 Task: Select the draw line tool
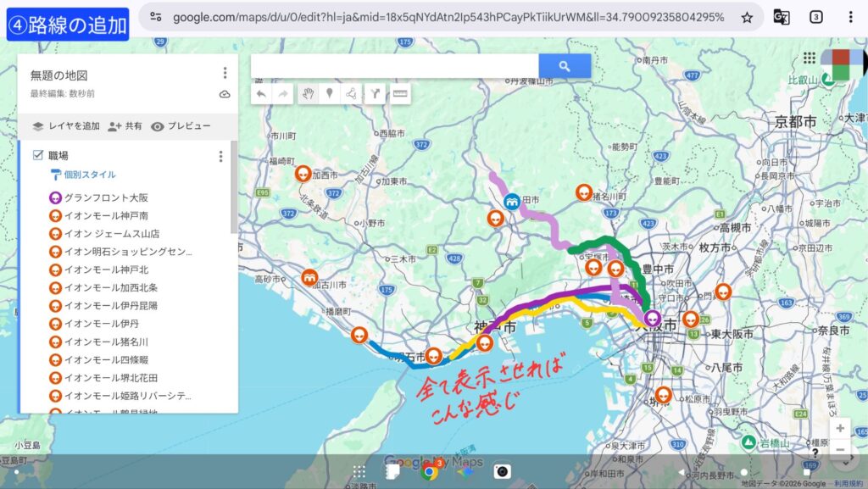[x=352, y=94]
